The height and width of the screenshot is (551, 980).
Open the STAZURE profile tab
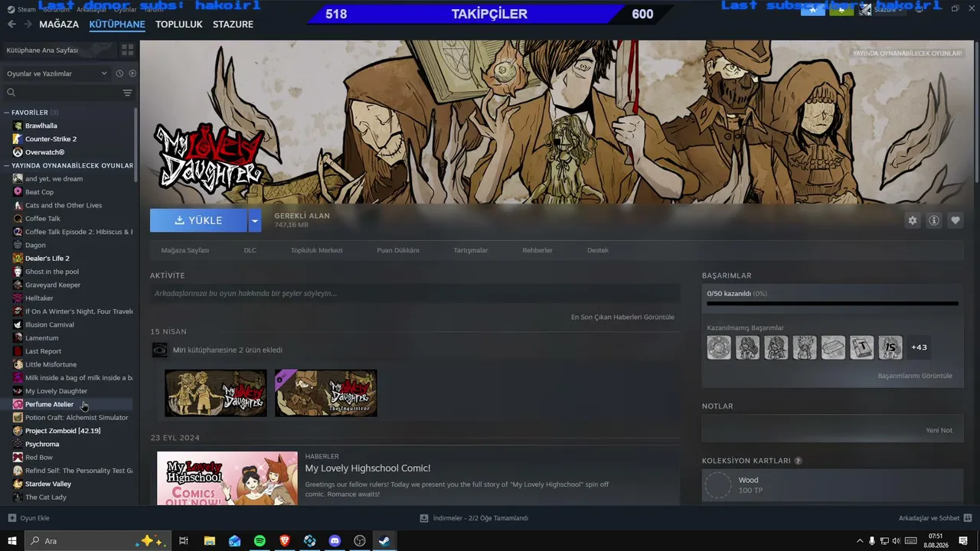[x=233, y=24]
